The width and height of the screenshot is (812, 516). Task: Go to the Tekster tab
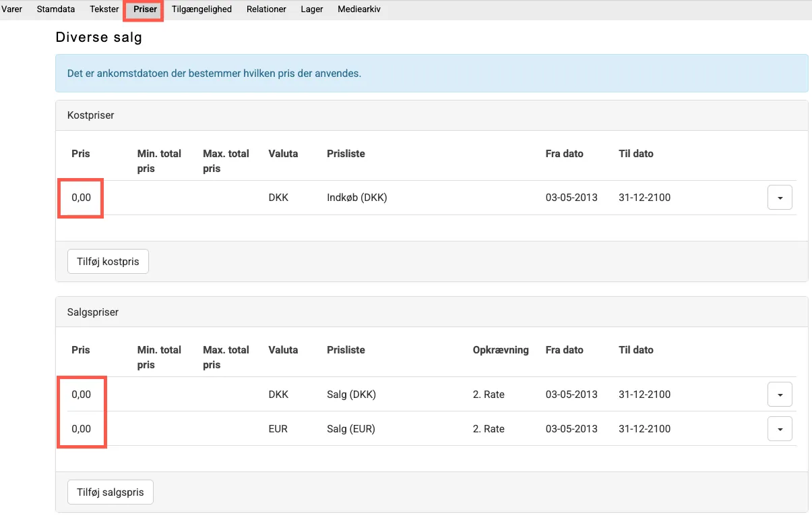(x=104, y=9)
